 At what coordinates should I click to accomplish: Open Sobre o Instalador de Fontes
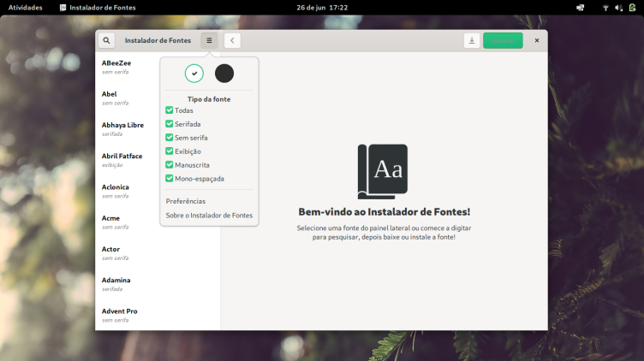coord(209,216)
